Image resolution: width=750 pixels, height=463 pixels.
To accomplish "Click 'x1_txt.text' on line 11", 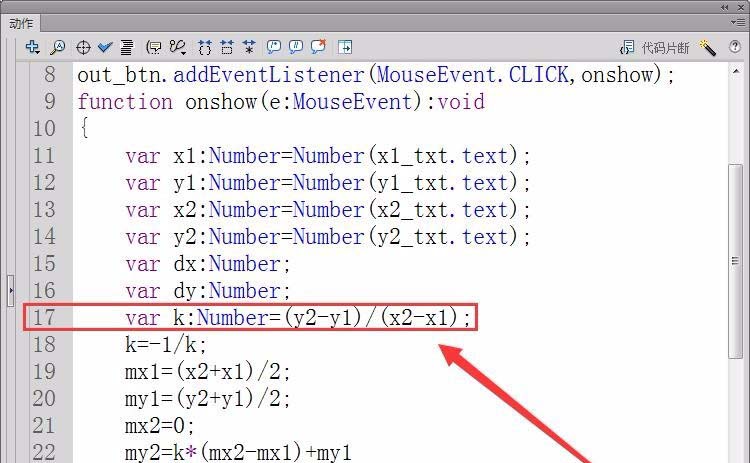I will coord(442,156).
